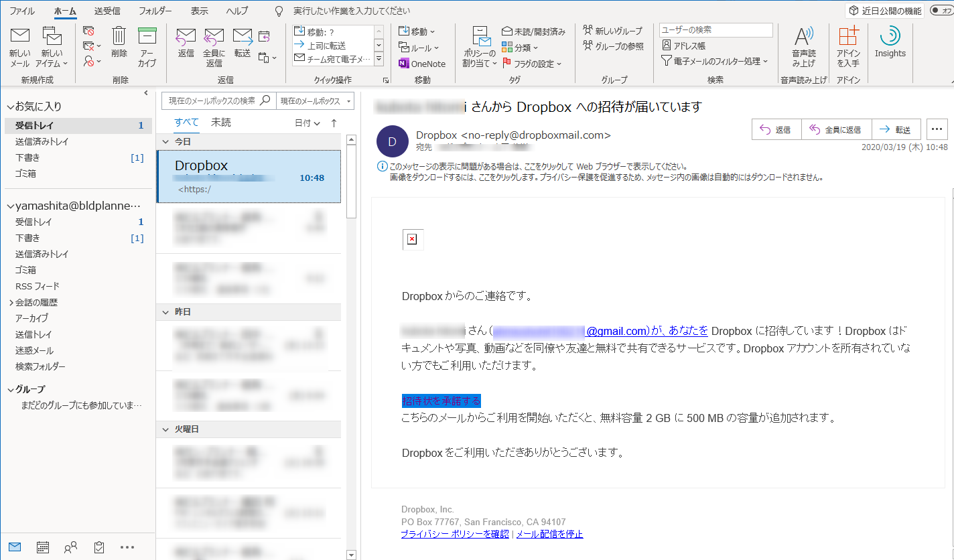Switch to 送受信 ribbon tab
This screenshot has width=954, height=560.
(107, 11)
